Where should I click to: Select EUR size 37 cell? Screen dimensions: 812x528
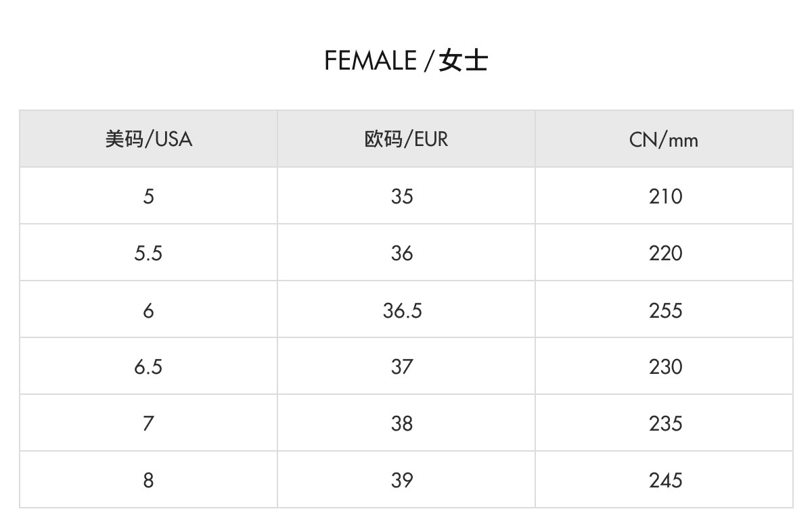click(402, 367)
